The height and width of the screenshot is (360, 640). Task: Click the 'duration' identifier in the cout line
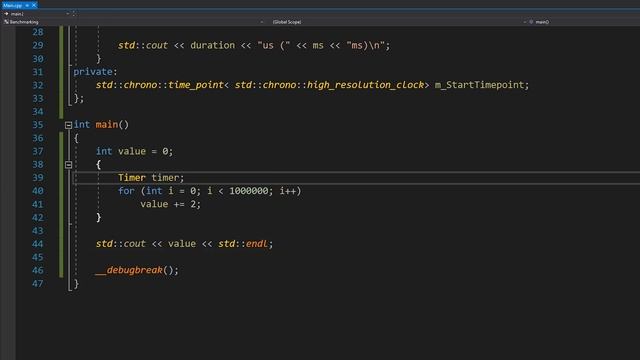tap(213, 45)
